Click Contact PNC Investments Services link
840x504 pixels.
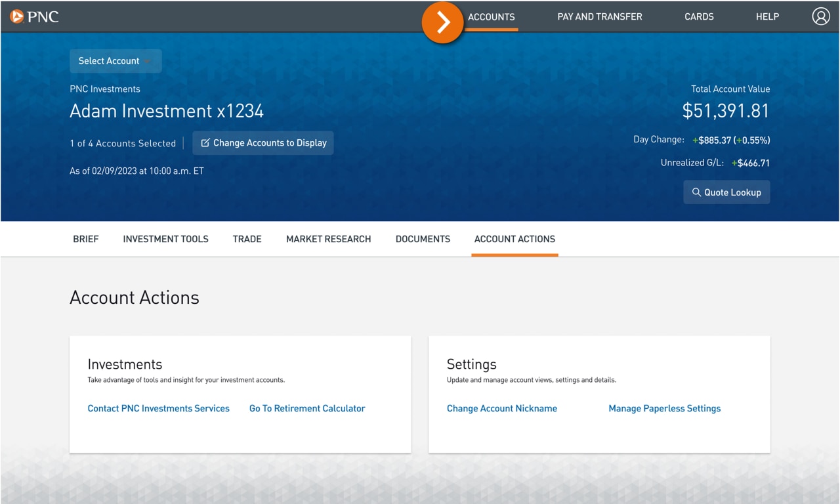(x=158, y=408)
